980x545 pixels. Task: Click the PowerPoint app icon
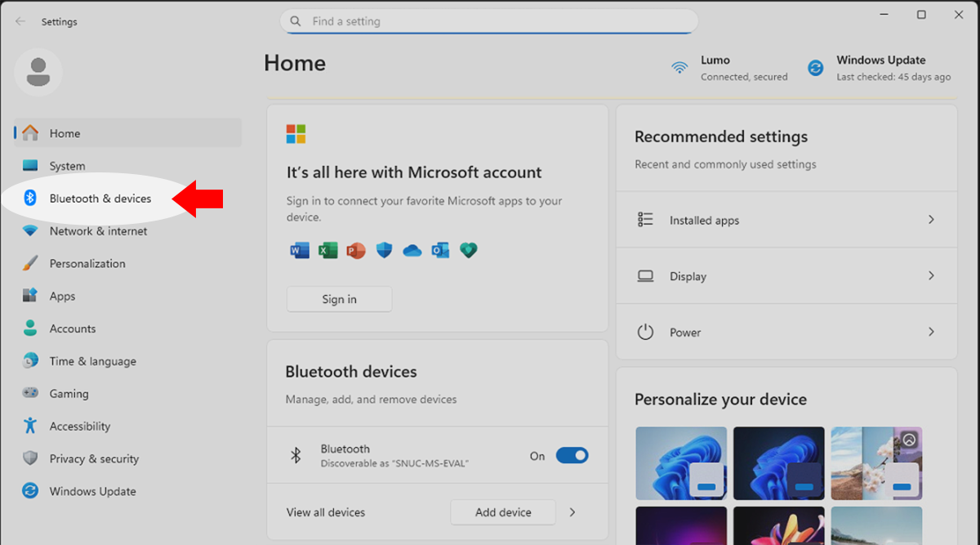click(x=356, y=251)
